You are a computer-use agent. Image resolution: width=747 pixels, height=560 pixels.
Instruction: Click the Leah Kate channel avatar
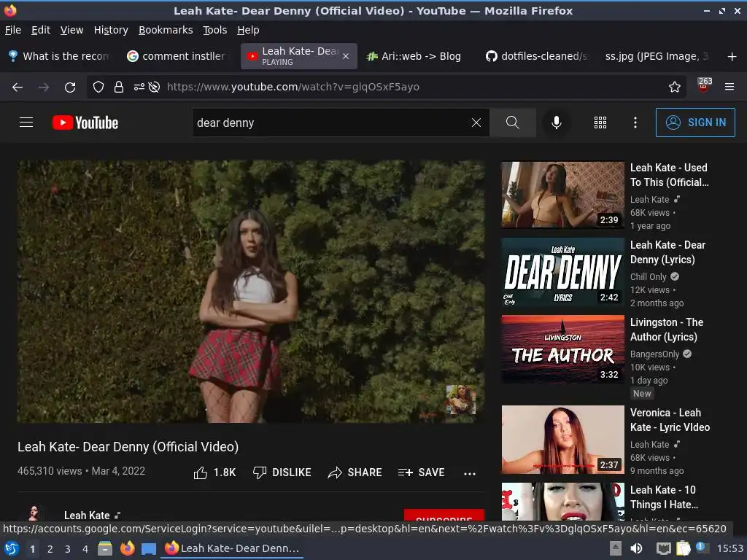[x=34, y=513]
